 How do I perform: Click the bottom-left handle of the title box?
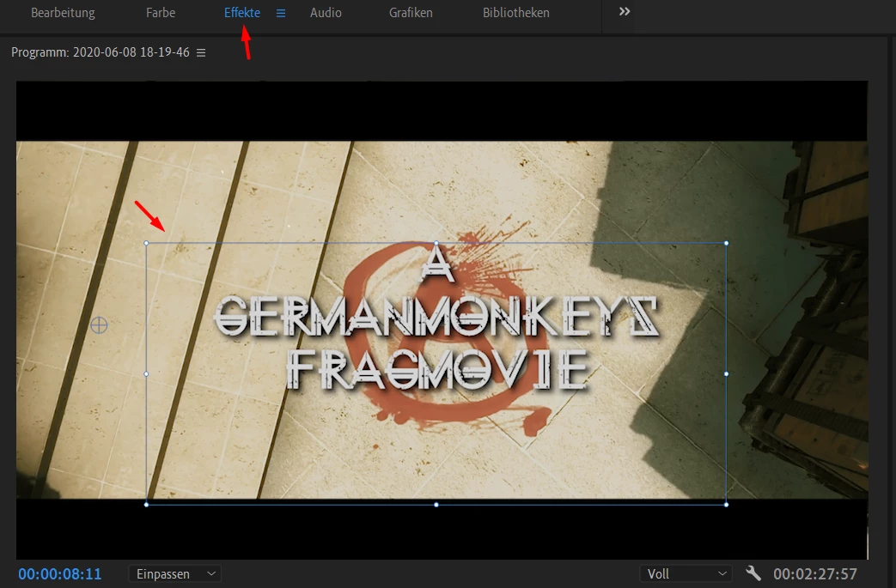click(146, 505)
